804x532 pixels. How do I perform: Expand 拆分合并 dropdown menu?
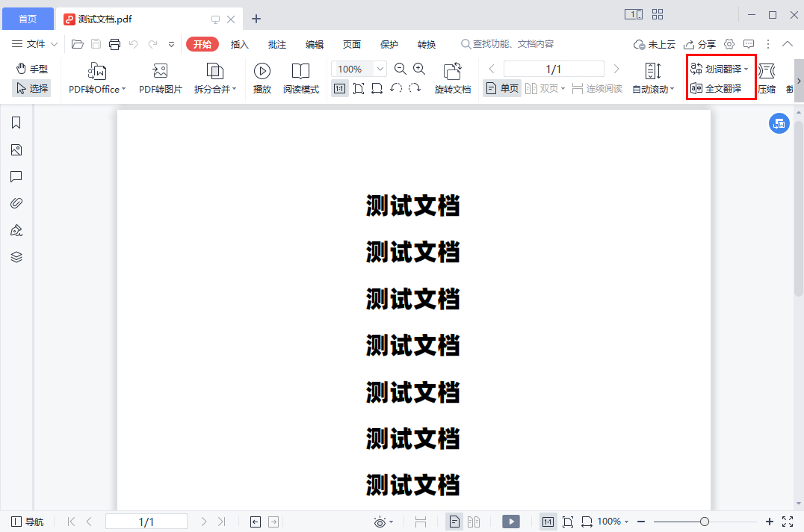(x=234, y=90)
